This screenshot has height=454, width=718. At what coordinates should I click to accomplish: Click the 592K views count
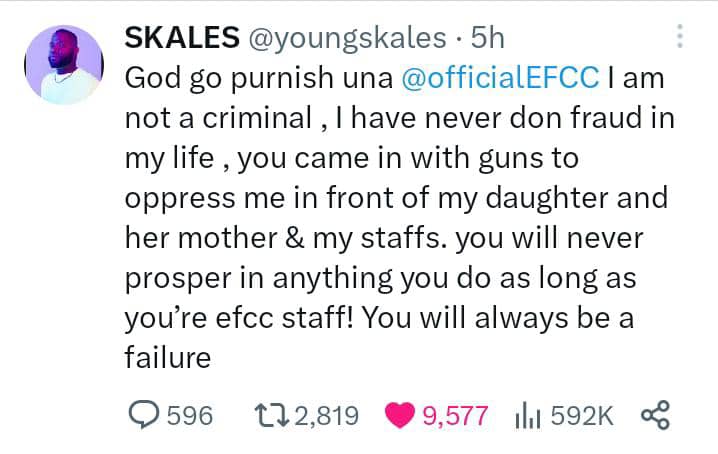tap(582, 416)
